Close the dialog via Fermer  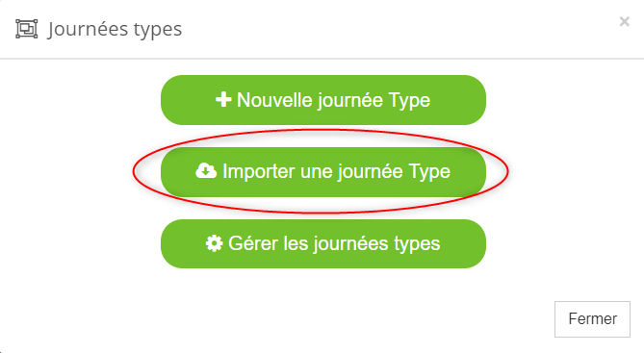[592, 319]
